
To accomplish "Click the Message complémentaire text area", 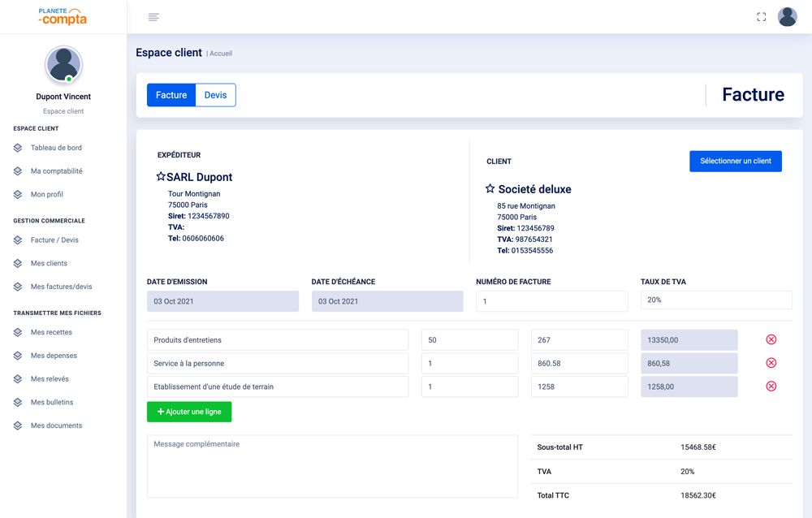I will [x=332, y=466].
